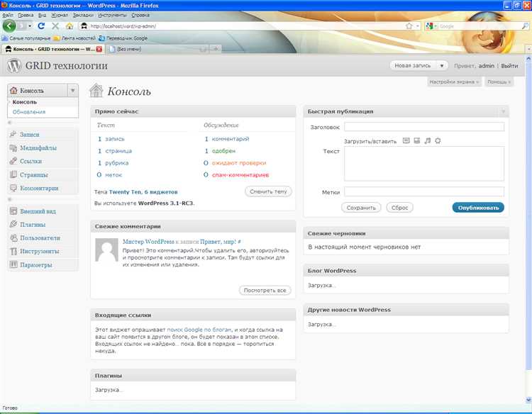Collapse the Консоль sidebar menu arrow
The width and height of the screenshot is (532, 414).
click(x=72, y=91)
